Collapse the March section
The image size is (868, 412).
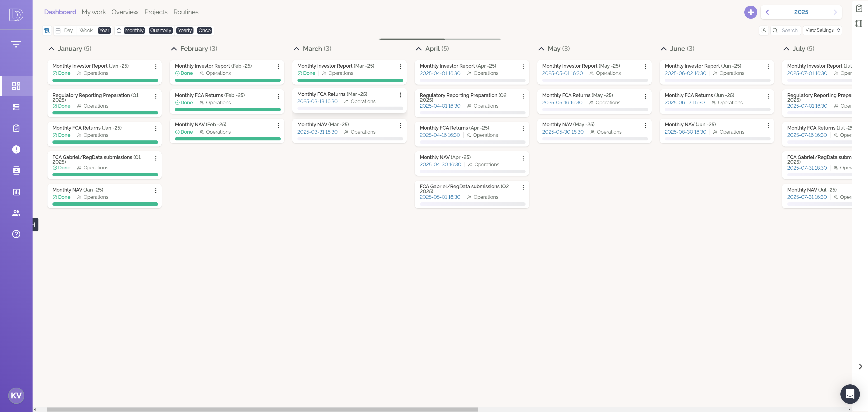pos(296,49)
